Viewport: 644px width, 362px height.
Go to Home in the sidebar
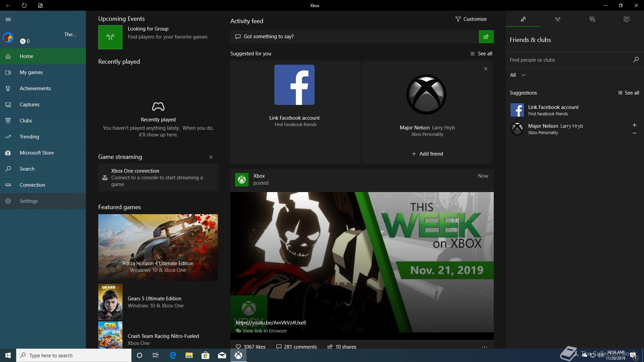[x=43, y=56]
